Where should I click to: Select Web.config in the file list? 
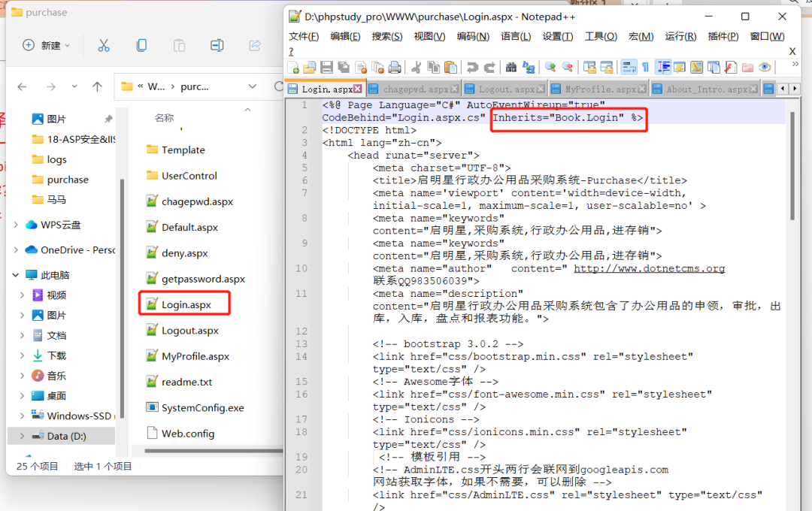point(187,434)
